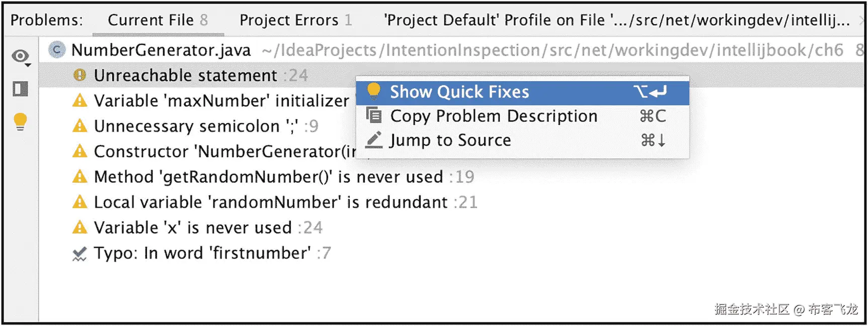Click the yellow lightbulb quick fix sidebar icon

[x=20, y=121]
